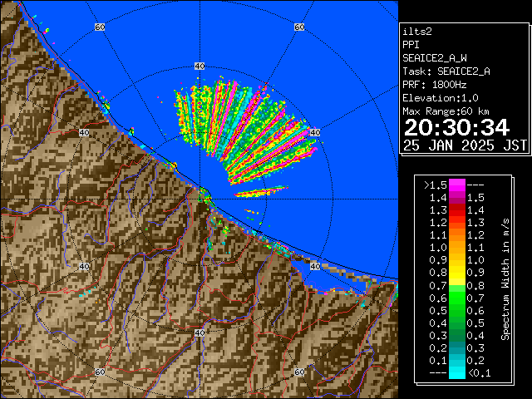Click the 'Spectrum Width in m/s' legend title

pos(505,279)
